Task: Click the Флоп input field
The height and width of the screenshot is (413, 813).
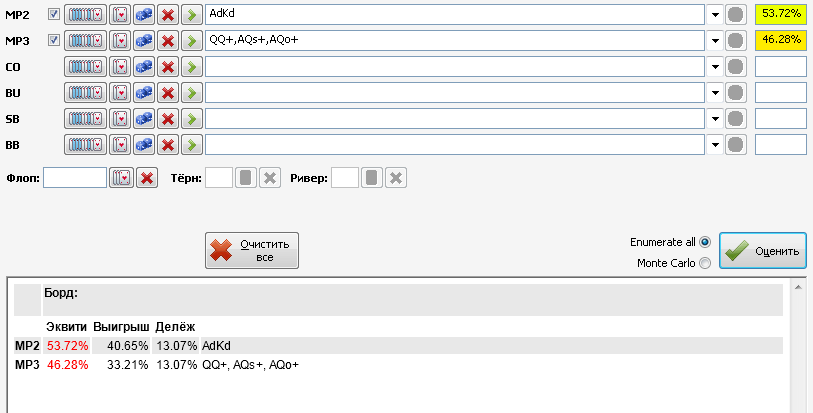Action: coord(75,178)
